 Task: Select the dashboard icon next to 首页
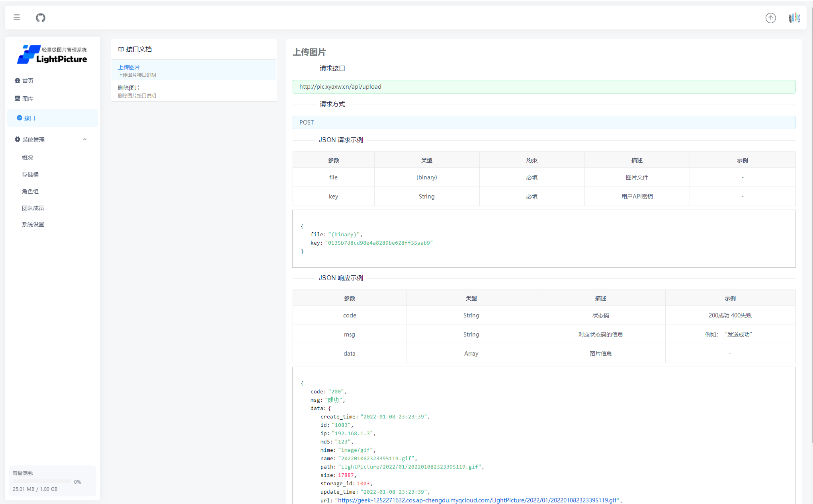pos(18,80)
